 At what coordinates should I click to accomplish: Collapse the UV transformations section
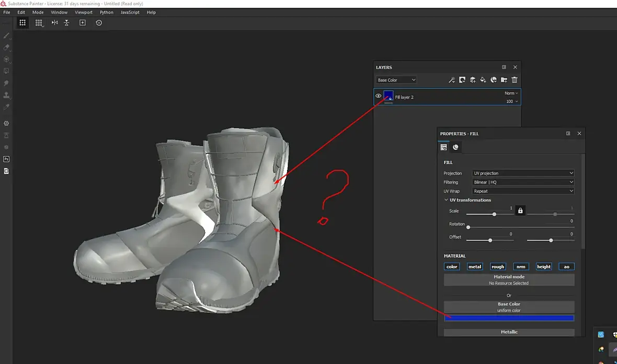point(446,200)
